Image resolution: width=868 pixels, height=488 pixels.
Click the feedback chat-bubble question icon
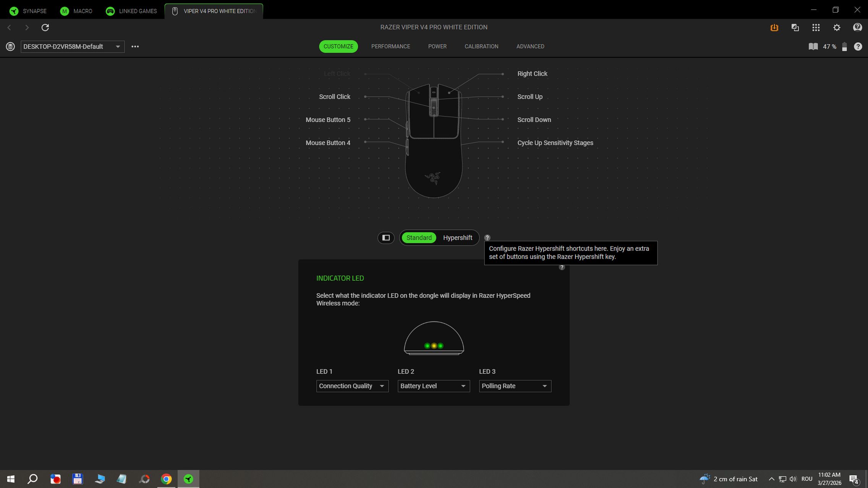point(857,27)
